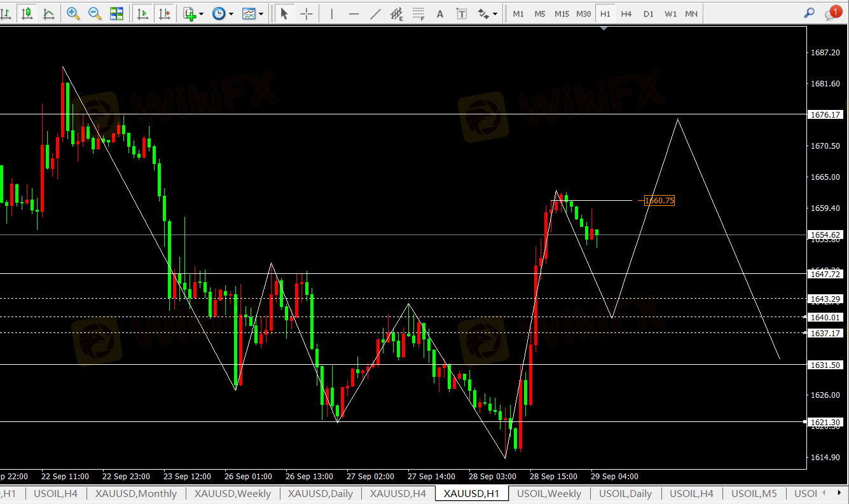The height and width of the screenshot is (504, 849).
Task: Select the Draw Text Label tool
Action: point(462,13)
